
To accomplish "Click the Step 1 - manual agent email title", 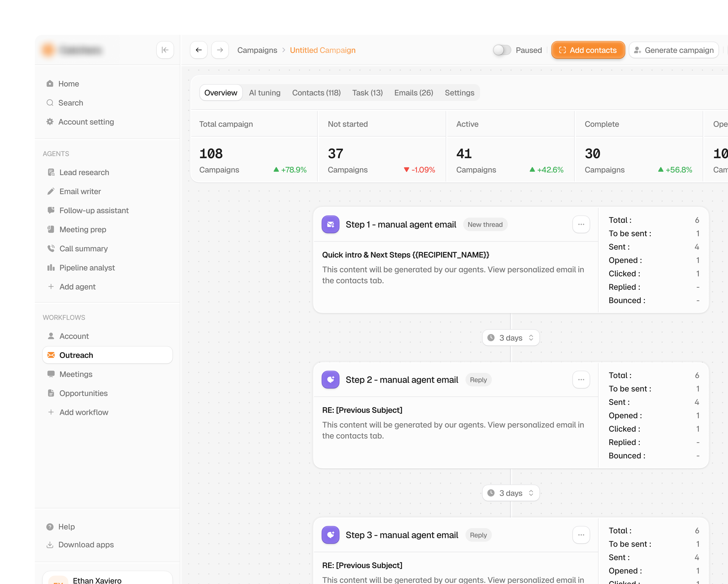I will (401, 225).
